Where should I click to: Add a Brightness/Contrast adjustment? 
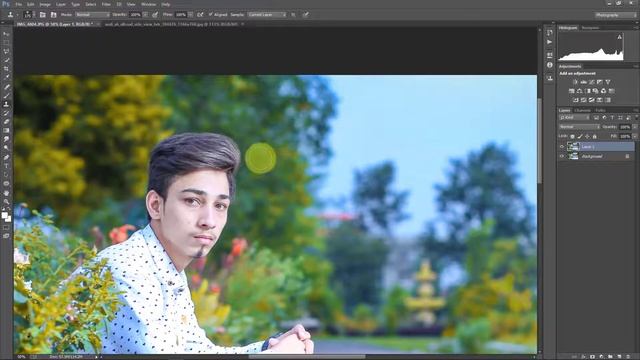[576, 82]
